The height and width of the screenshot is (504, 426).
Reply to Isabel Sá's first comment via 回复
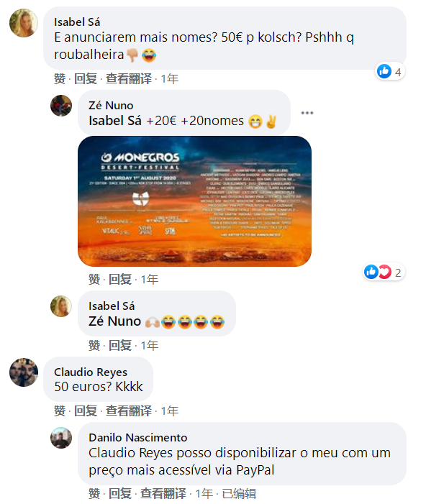pos(86,79)
